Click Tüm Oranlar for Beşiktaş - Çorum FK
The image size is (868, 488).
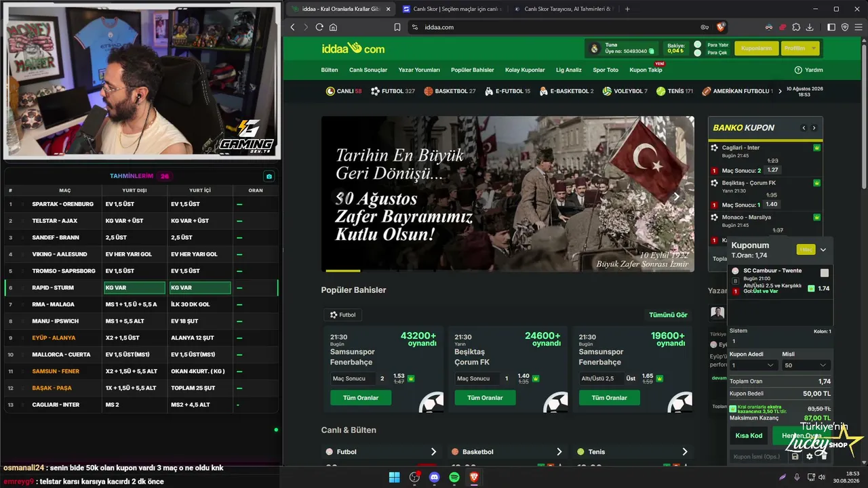coord(486,398)
